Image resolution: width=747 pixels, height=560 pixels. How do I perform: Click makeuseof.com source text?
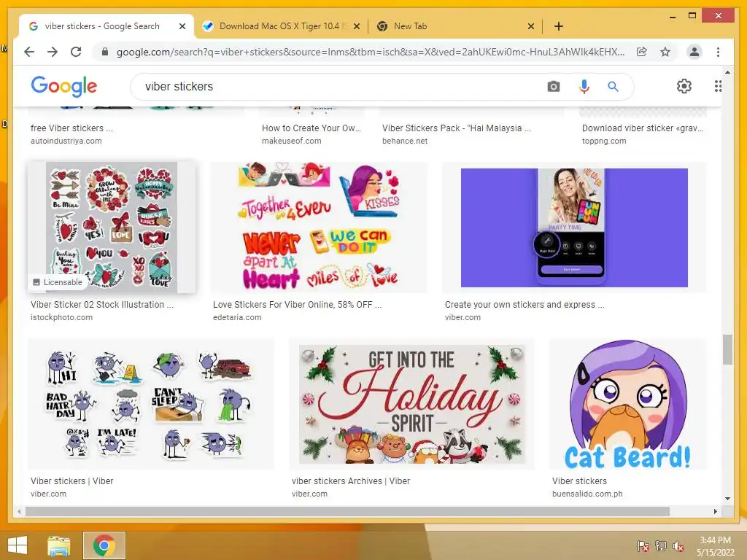(x=292, y=141)
